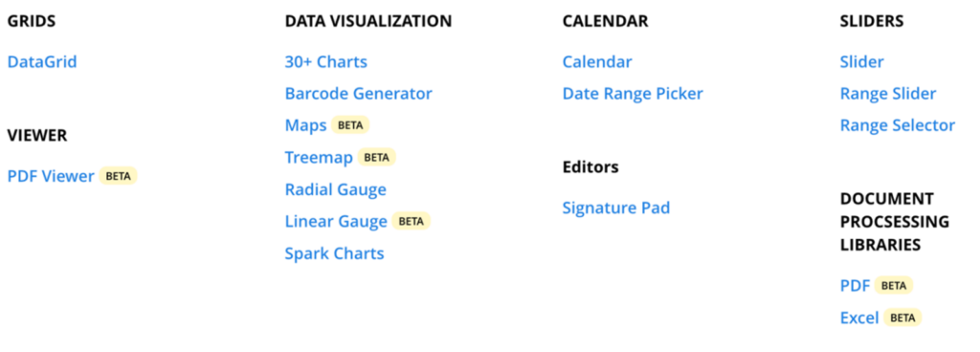The width and height of the screenshot is (980, 352).
Task: Open the Maps component link
Action: pos(305,125)
